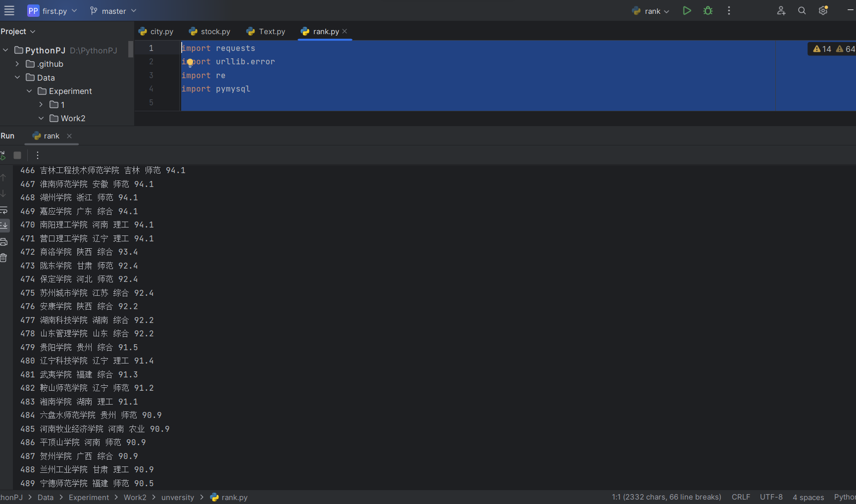The image size is (856, 504).
Task: Click the project tree vertical scrollbar
Action: (x=131, y=49)
